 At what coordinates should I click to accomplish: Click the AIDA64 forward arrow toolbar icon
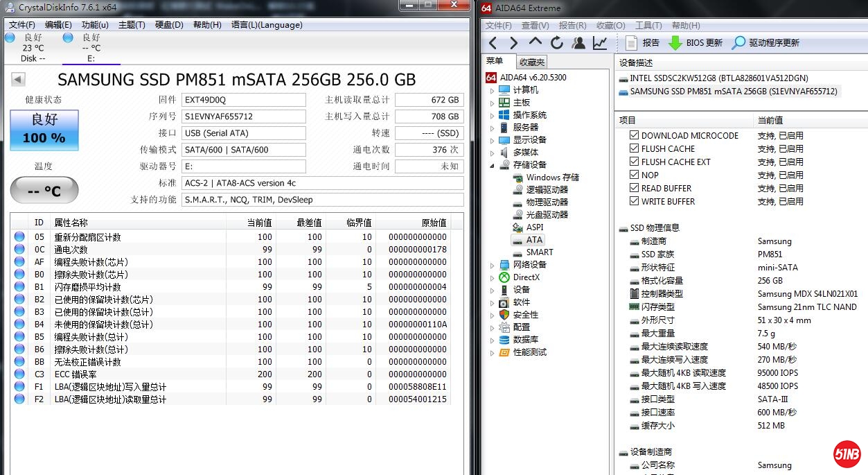[513, 43]
